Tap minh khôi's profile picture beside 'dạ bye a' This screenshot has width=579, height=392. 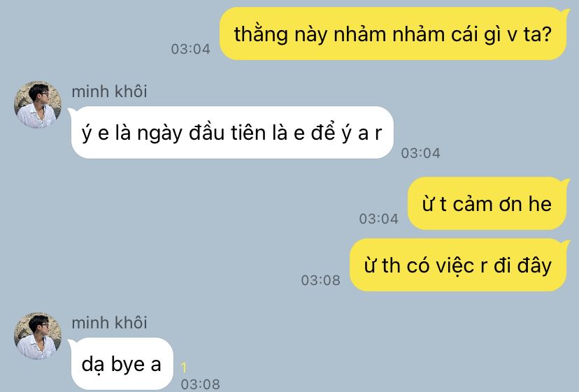(38, 335)
